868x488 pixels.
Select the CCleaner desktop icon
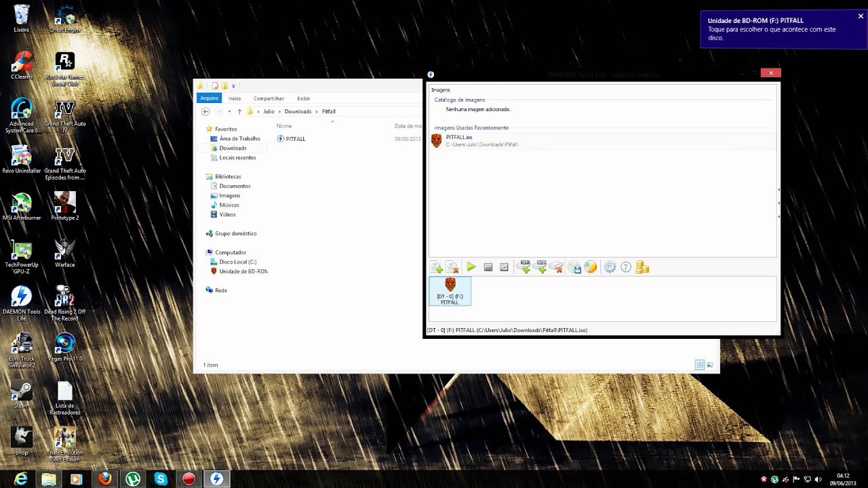click(22, 66)
